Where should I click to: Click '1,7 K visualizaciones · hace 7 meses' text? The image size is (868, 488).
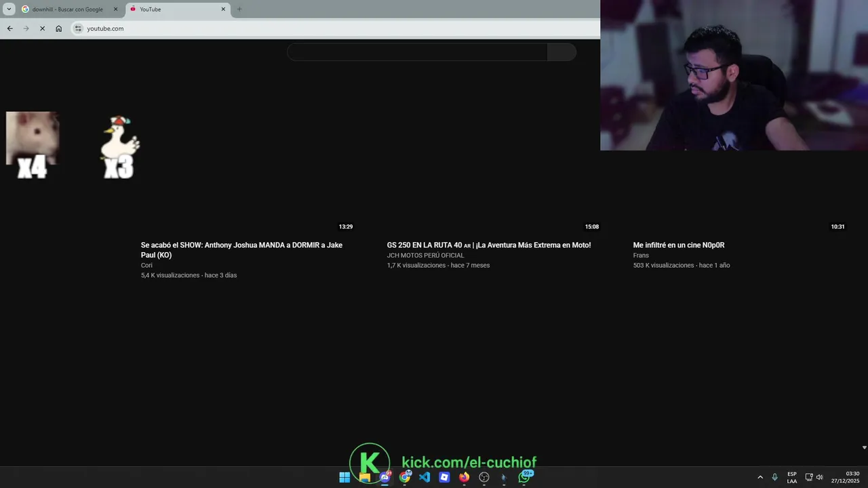[438, 266]
